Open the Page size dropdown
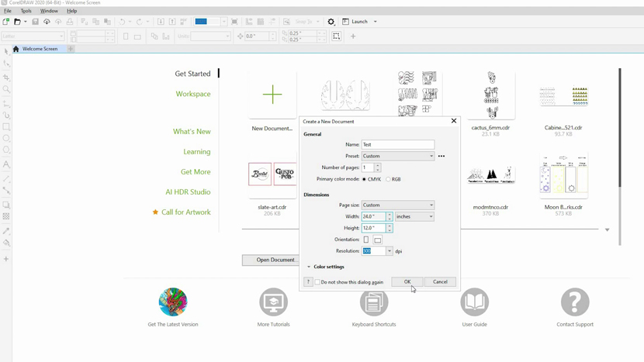The width and height of the screenshot is (644, 362). pyautogui.click(x=398, y=205)
